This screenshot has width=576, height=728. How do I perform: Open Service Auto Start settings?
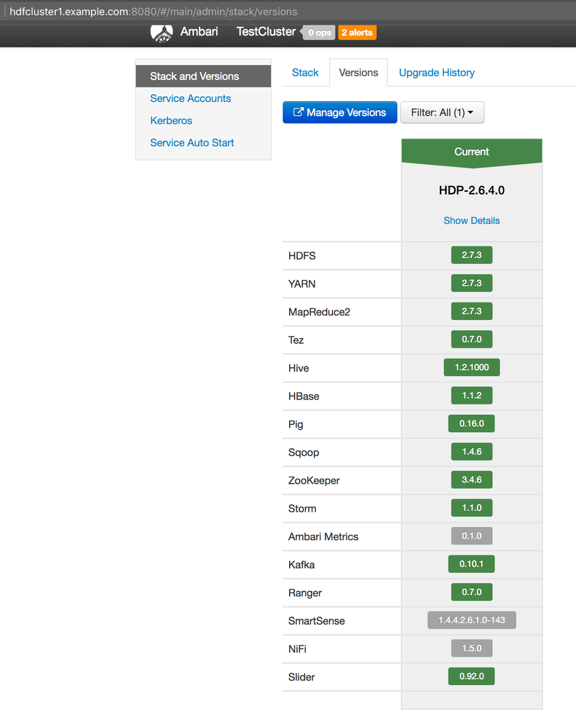tap(192, 143)
